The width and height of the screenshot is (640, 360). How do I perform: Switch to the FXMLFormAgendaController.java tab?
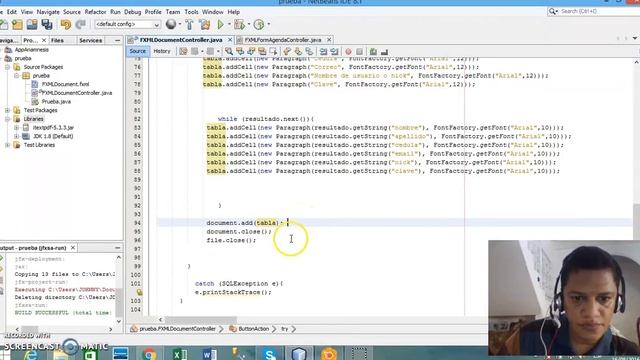coord(282,40)
